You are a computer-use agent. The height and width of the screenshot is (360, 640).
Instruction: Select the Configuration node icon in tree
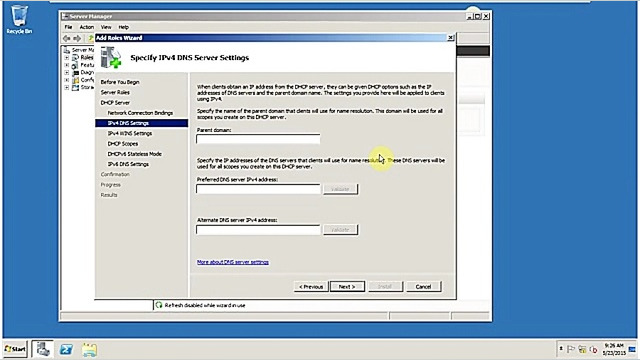pyautogui.click(x=76, y=80)
